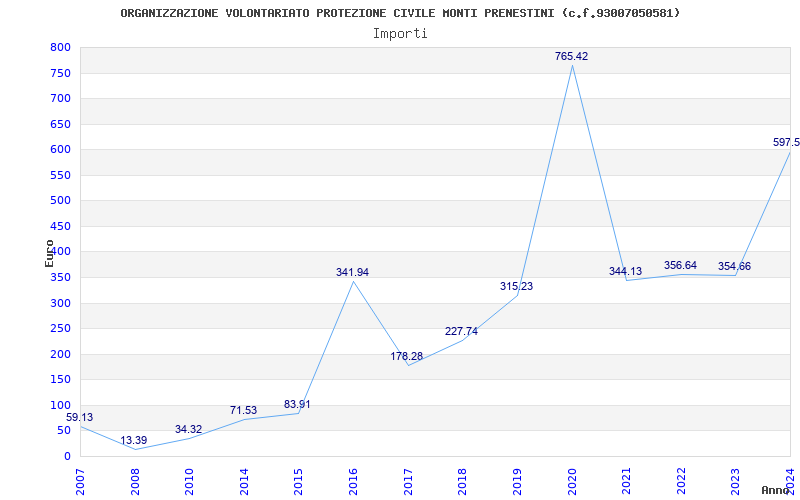Click the Euro y-axis title
The width and height of the screenshot is (800, 500).
(49, 254)
